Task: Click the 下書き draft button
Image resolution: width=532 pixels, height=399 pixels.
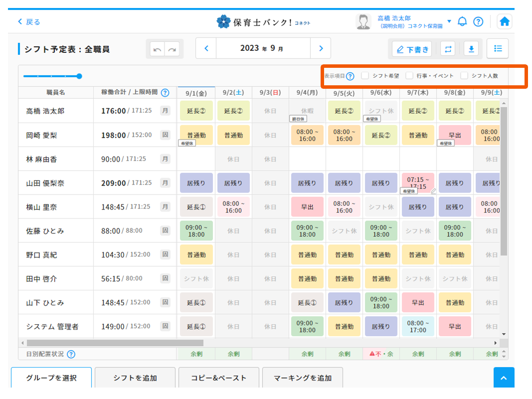Action: pyautogui.click(x=412, y=49)
